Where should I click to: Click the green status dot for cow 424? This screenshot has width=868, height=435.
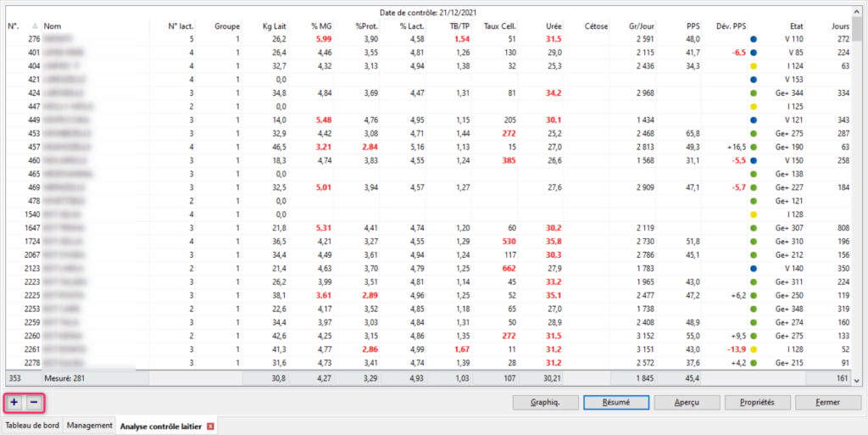pyautogui.click(x=754, y=92)
